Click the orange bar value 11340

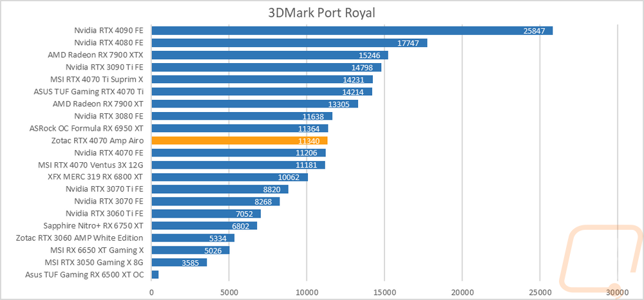pos(309,141)
